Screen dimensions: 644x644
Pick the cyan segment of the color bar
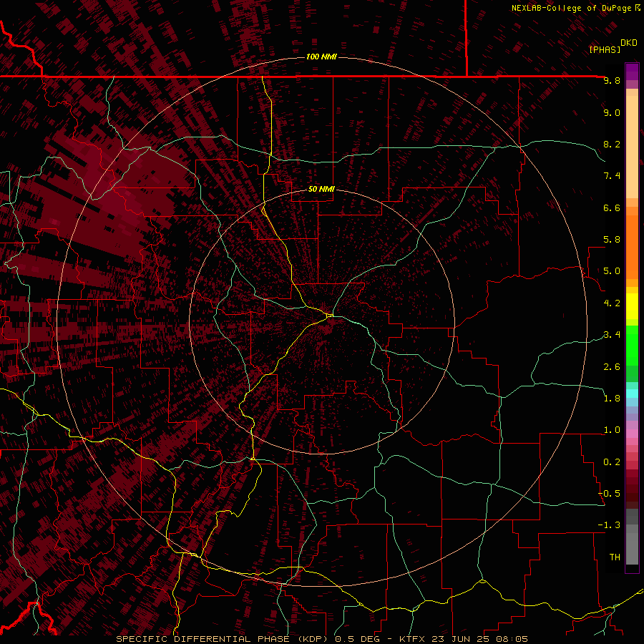(x=632, y=394)
